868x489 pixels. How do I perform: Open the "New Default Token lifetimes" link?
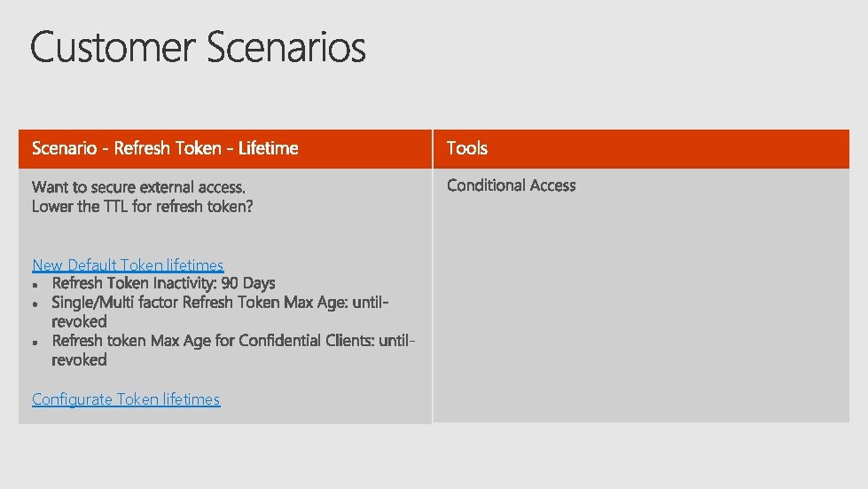(x=128, y=264)
